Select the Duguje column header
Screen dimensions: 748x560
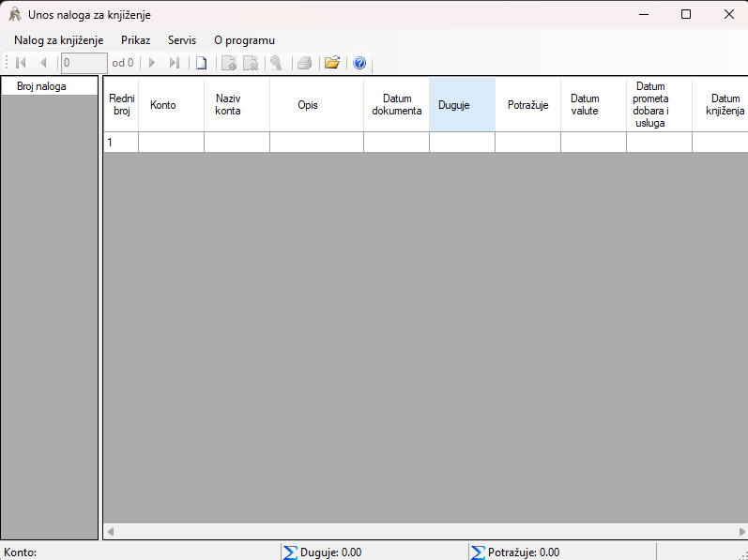(463, 105)
